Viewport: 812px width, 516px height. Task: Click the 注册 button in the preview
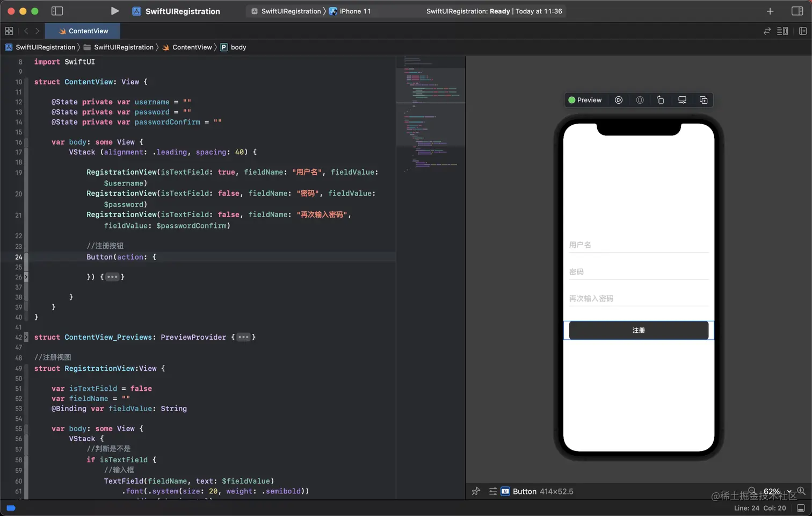coord(639,331)
